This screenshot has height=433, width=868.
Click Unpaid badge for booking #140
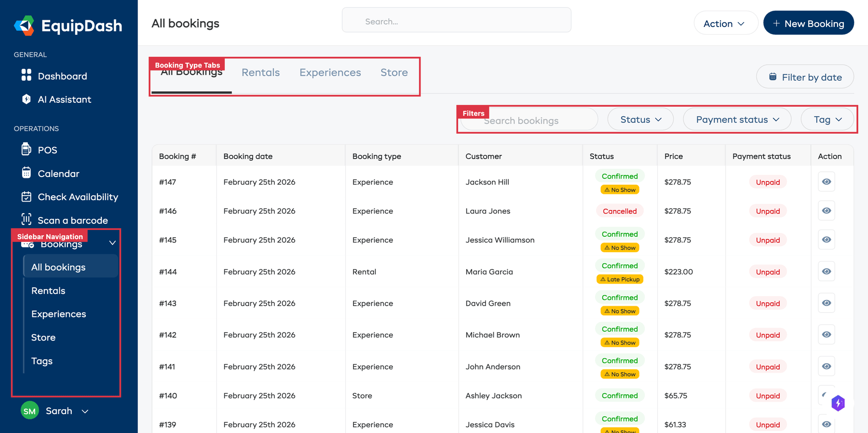coord(768,396)
